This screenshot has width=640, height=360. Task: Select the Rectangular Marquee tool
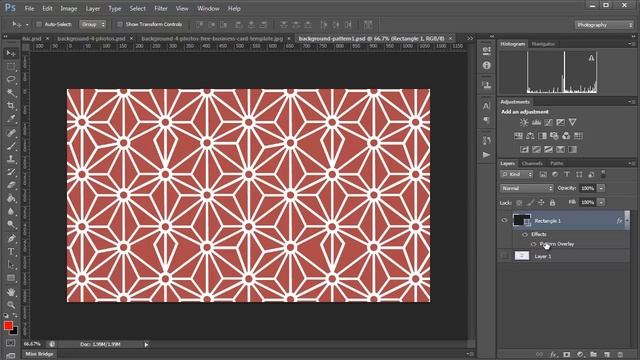point(11,66)
